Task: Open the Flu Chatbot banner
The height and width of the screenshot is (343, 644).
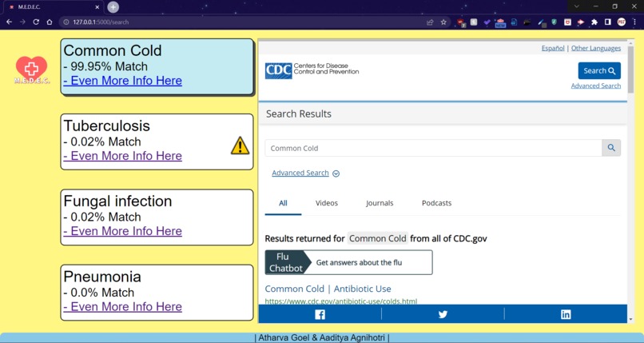Action: click(x=348, y=262)
